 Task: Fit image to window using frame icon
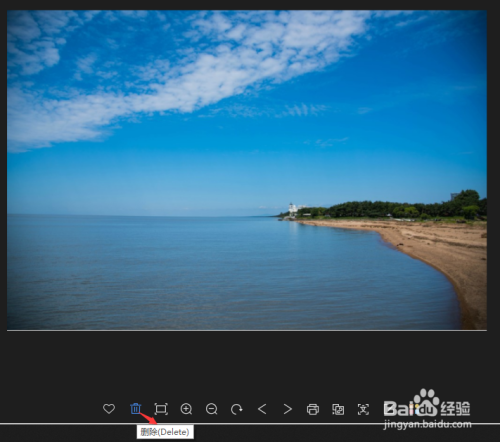(x=161, y=409)
